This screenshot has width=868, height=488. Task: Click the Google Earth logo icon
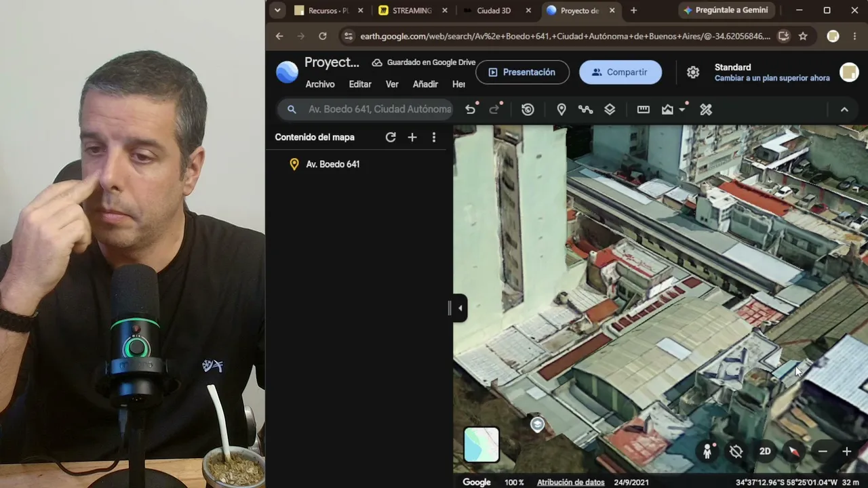tap(287, 72)
